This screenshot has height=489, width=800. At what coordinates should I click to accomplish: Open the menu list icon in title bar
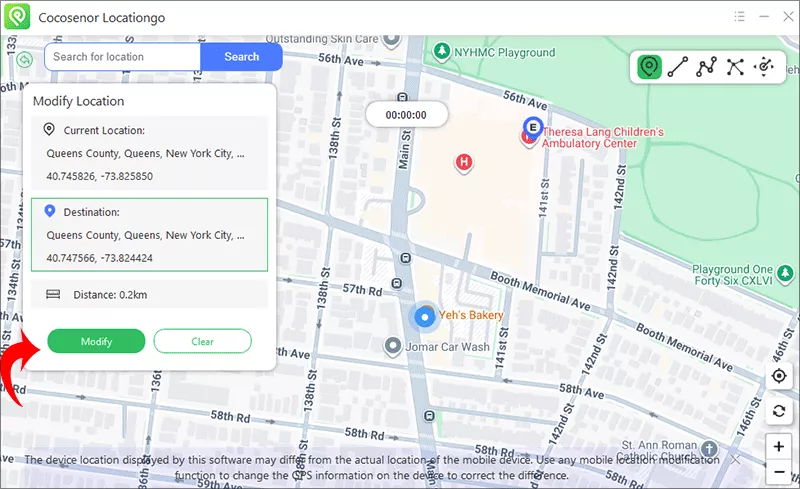[739, 17]
